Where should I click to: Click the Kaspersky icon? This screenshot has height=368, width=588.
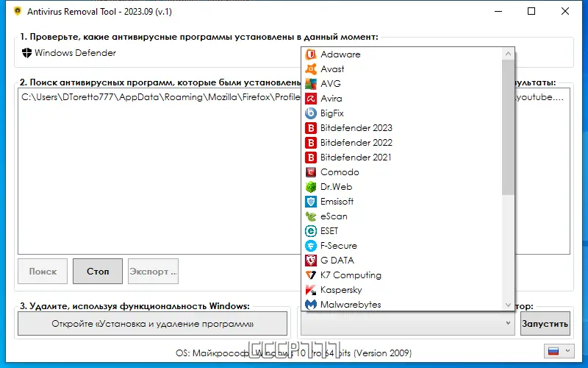click(310, 290)
